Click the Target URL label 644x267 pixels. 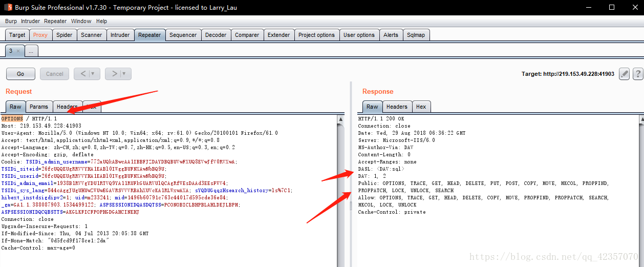tap(568, 74)
